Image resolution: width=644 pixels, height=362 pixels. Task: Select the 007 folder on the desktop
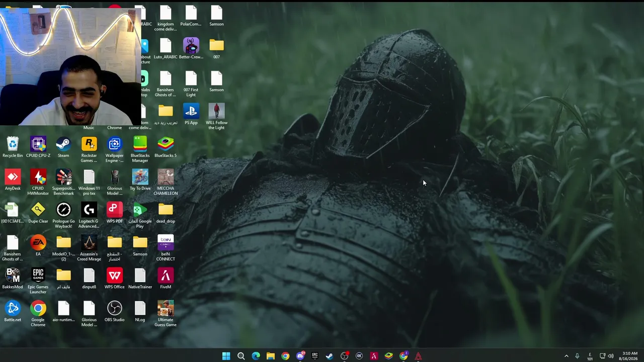click(216, 48)
